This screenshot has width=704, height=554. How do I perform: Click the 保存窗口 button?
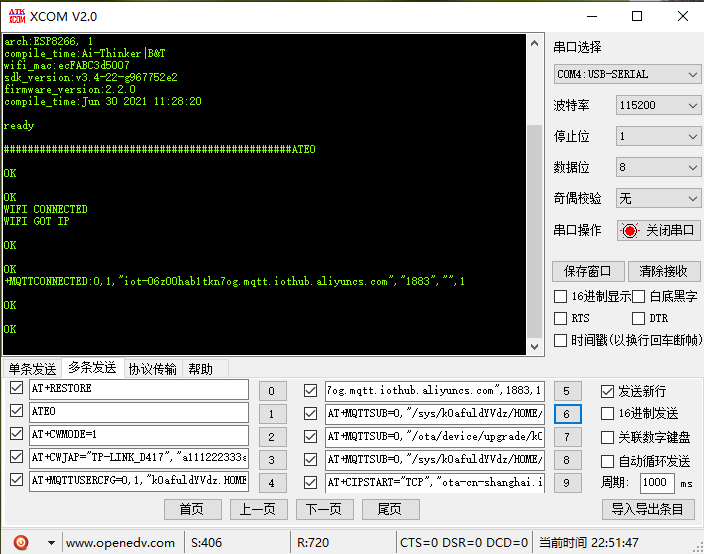pyautogui.click(x=588, y=271)
